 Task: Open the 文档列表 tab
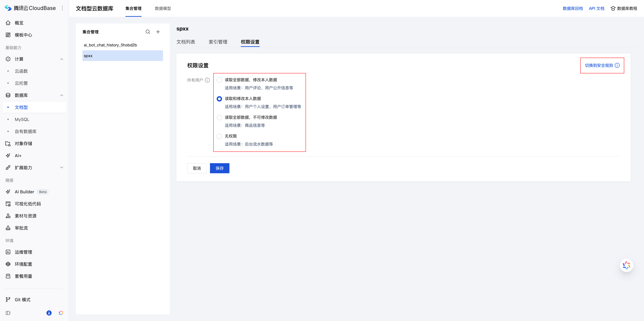point(186,42)
